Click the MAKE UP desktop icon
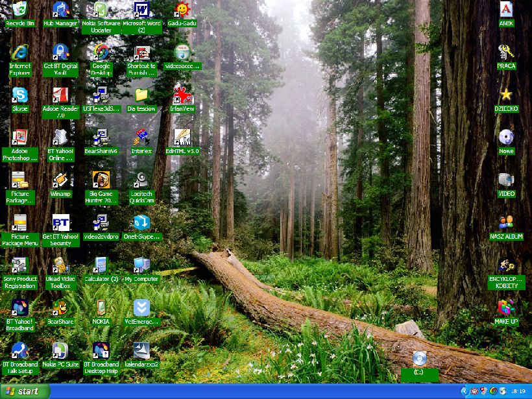 click(506, 308)
